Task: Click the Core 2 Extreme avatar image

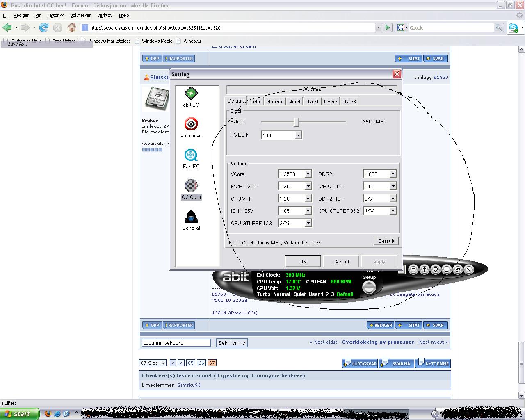Action: pyautogui.click(x=156, y=98)
